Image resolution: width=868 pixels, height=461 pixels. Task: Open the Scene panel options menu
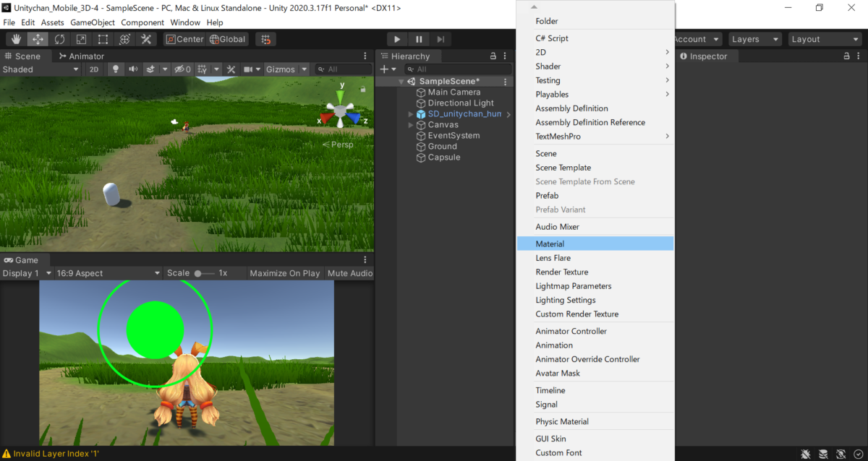pyautogui.click(x=365, y=56)
